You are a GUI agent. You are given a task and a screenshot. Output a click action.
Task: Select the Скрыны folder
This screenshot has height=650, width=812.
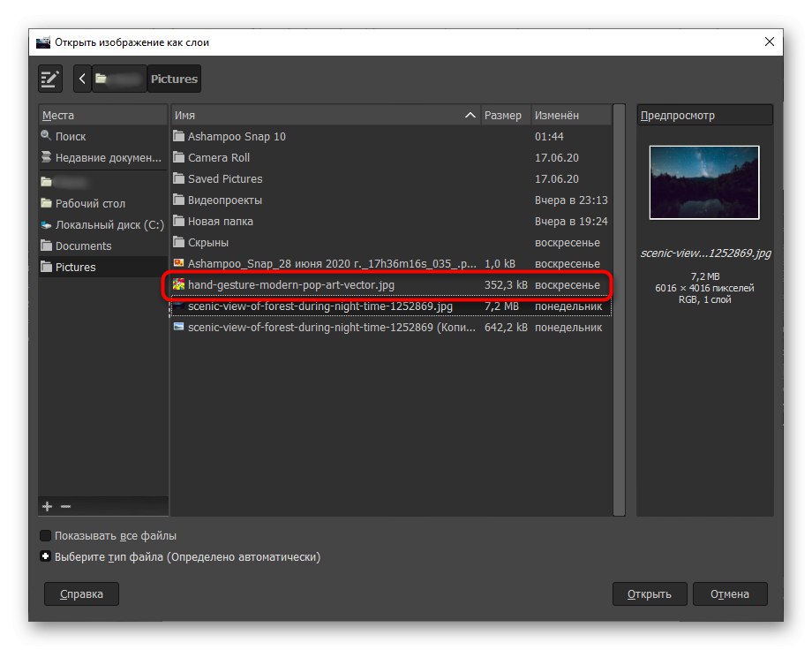click(391, 243)
